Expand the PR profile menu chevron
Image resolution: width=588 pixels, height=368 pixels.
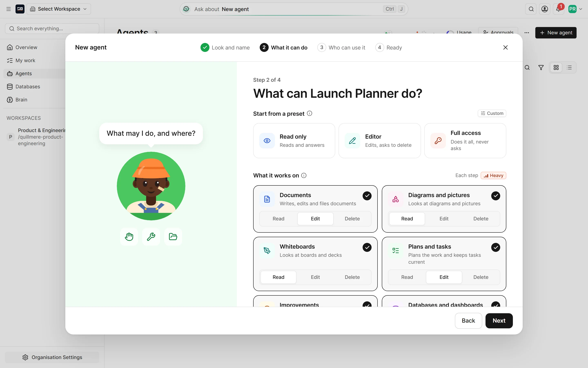click(x=581, y=9)
